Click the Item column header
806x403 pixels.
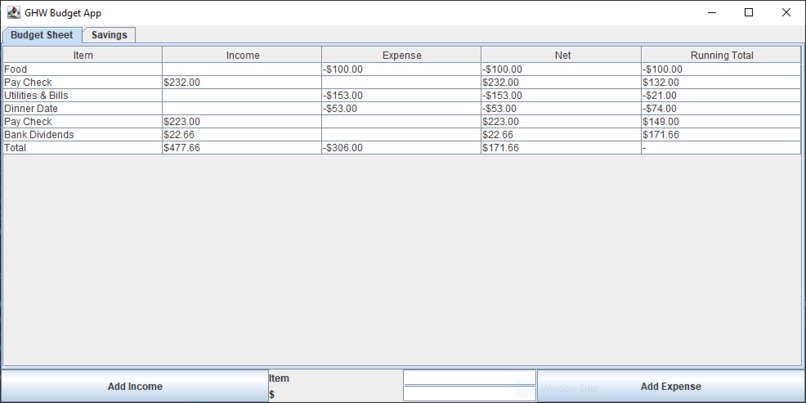pyautogui.click(x=83, y=55)
